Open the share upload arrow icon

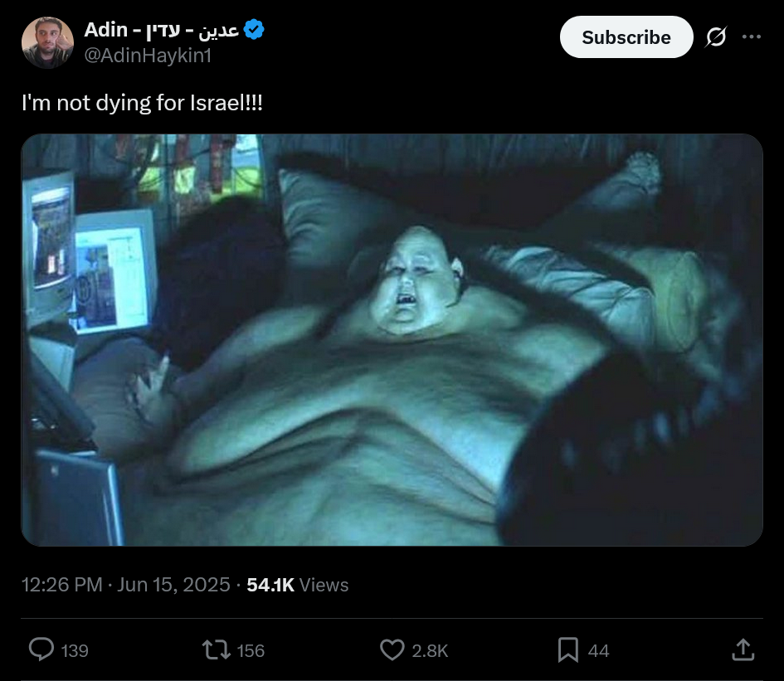tap(743, 650)
